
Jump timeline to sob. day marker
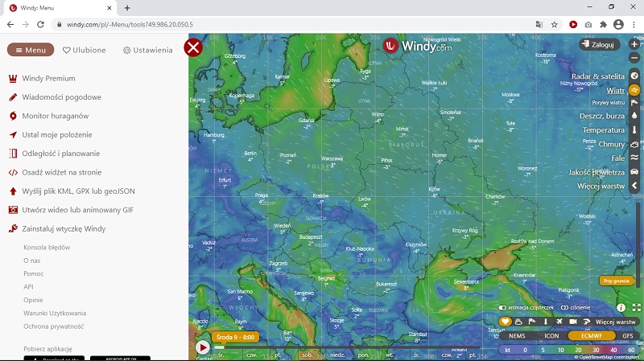(x=308, y=355)
